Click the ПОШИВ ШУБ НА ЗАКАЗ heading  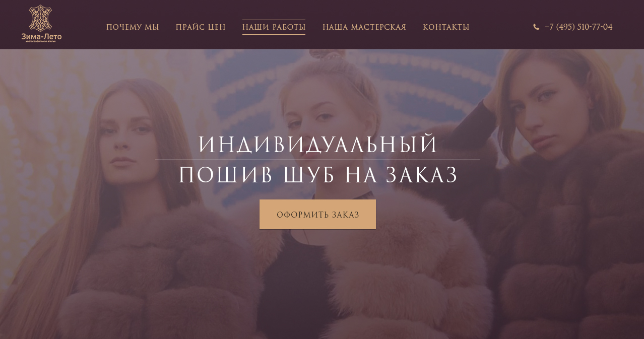pyautogui.click(x=318, y=175)
